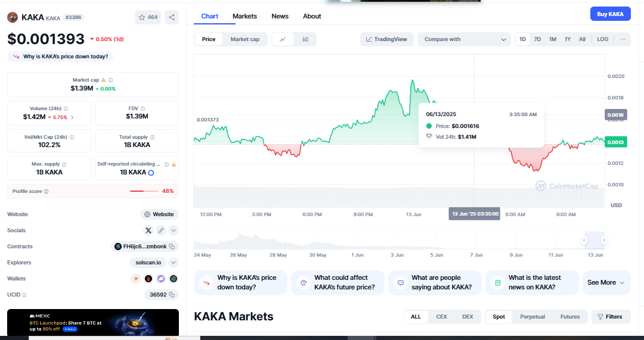Open the Website link button
This screenshot has height=340, width=644.
(x=159, y=214)
